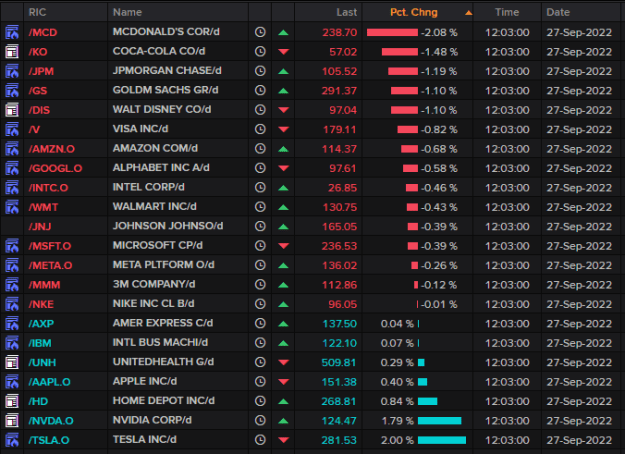
Task: Click the red -2.08 % bar for MCD
Action: (392, 32)
